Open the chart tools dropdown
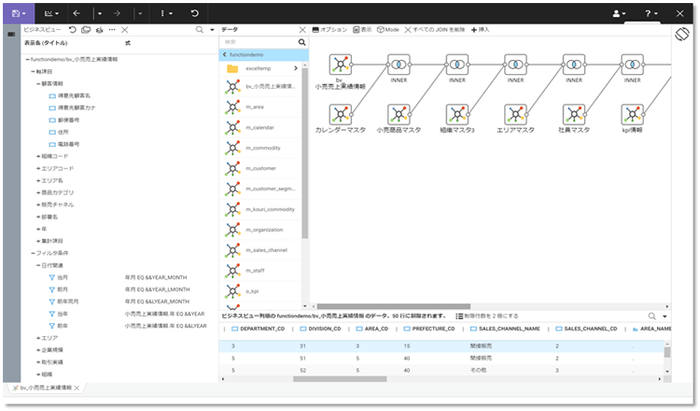This screenshot has width=700, height=411. pyautogui.click(x=51, y=13)
